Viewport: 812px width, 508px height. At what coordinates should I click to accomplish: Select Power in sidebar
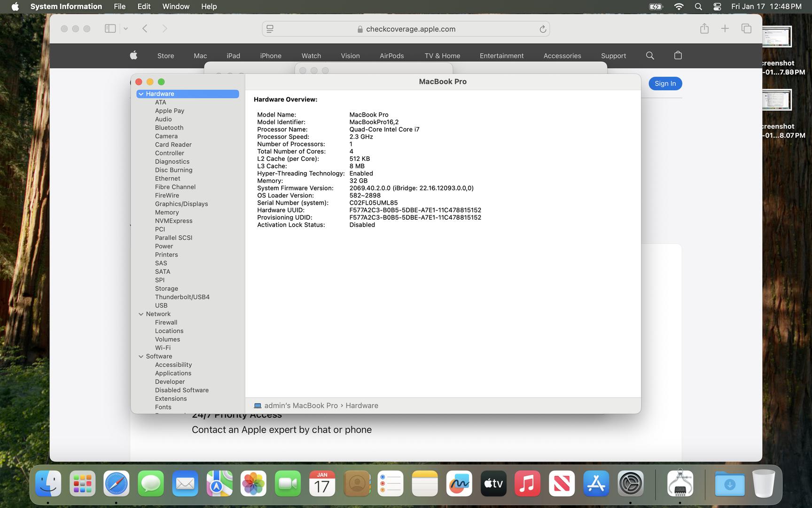pyautogui.click(x=164, y=246)
